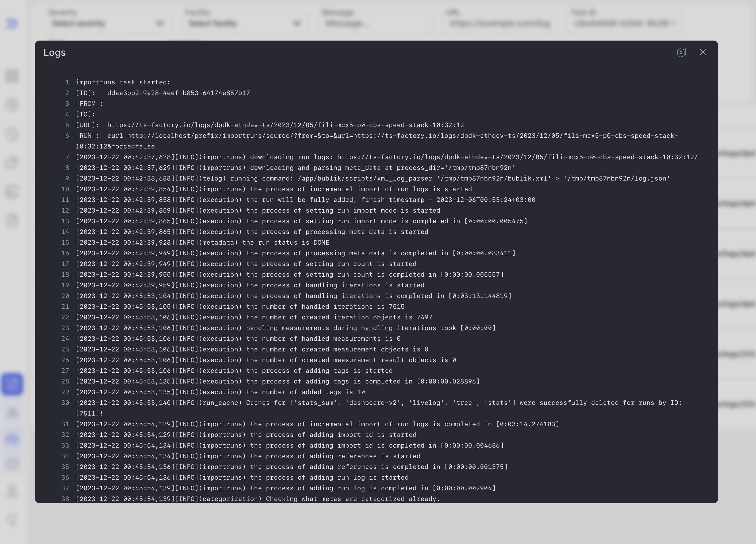Expand the Facility filter chevron arrow

click(297, 23)
